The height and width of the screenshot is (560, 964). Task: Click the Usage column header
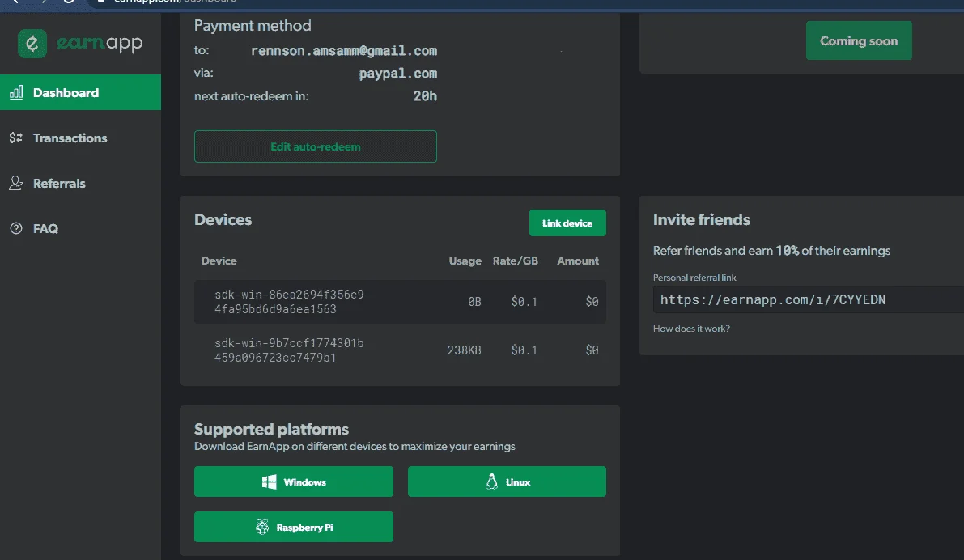(465, 261)
